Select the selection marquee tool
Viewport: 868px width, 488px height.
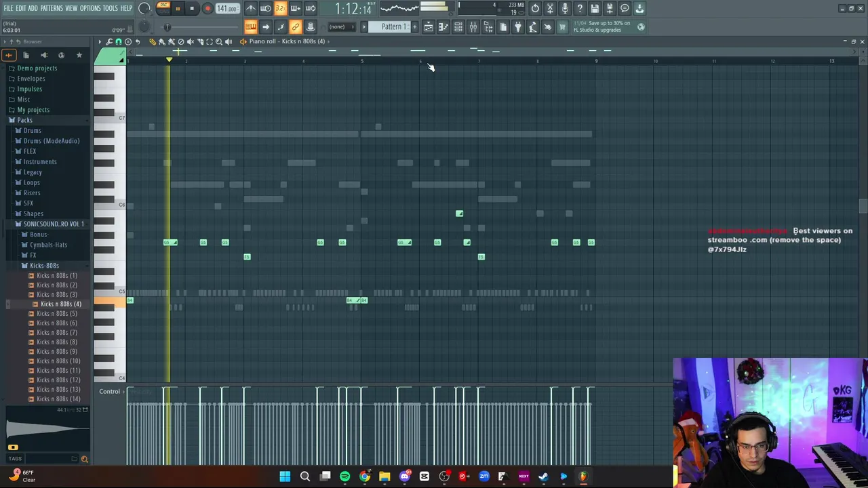210,41
